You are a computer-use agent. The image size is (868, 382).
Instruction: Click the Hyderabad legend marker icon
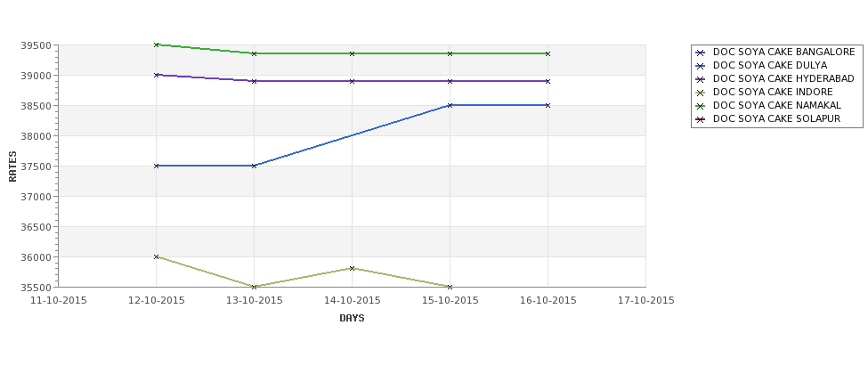[x=701, y=79]
